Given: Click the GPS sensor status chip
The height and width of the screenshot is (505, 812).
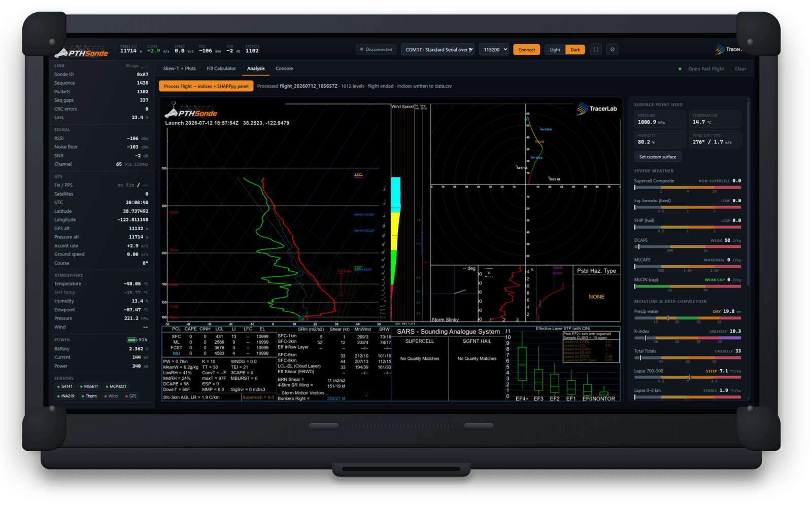Looking at the screenshot, I should [131, 396].
